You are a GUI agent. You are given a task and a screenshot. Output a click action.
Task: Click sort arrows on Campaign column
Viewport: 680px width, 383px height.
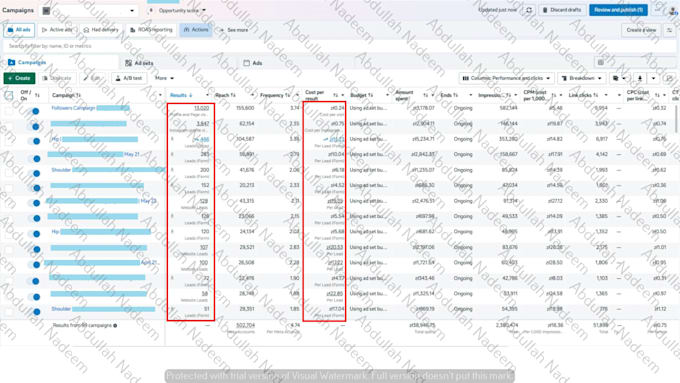(78, 95)
